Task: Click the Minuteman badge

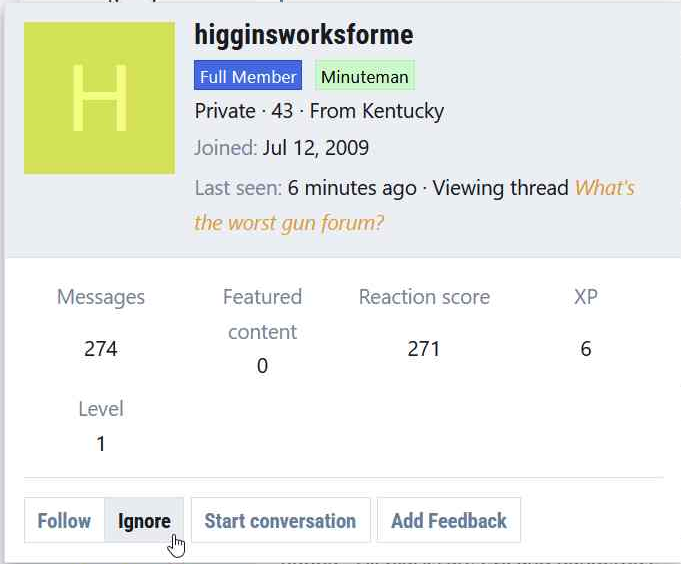Action: coord(365,76)
